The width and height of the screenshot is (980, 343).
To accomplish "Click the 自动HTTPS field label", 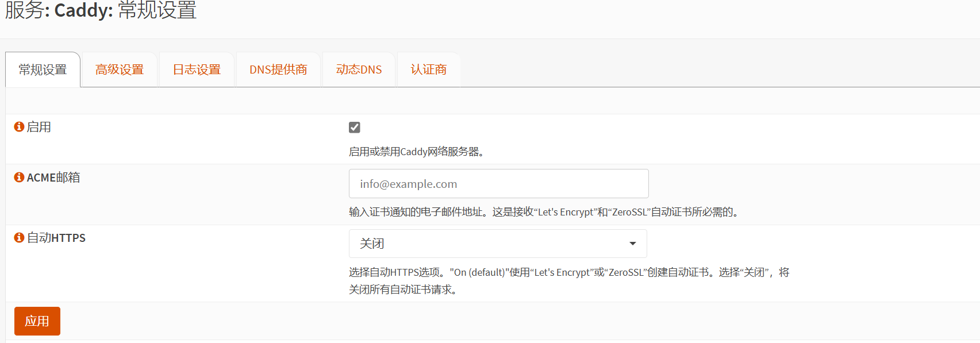I will pos(56,238).
